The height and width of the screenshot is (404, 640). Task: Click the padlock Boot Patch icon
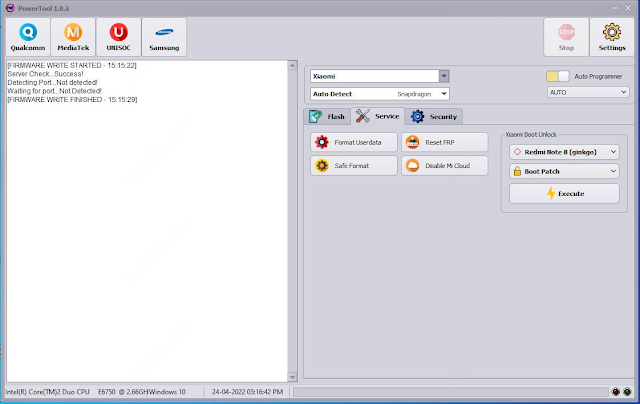[517, 171]
